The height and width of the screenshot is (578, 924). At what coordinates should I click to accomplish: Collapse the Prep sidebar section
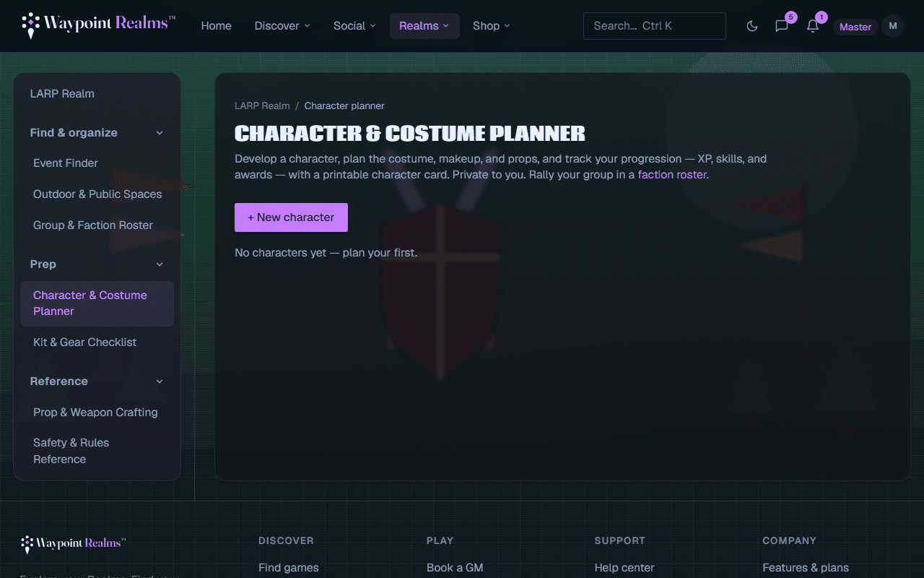(97, 264)
